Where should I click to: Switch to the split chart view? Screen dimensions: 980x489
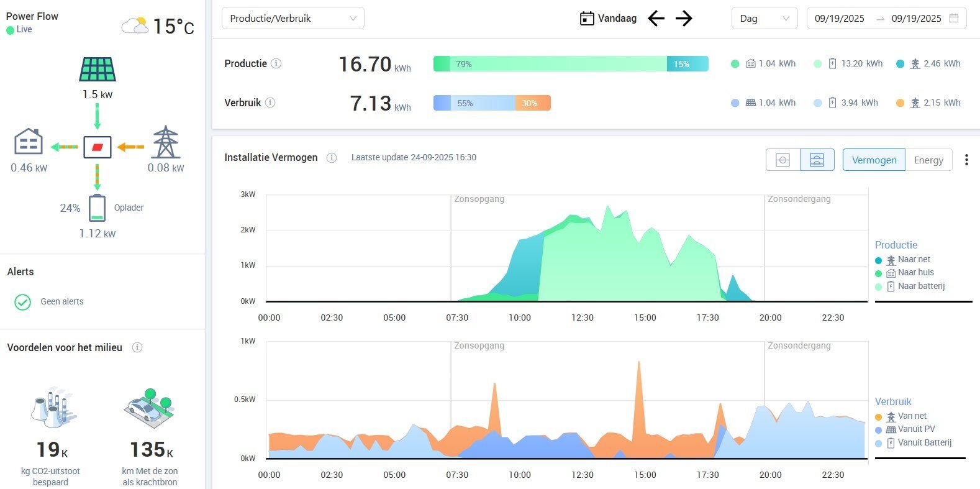click(x=817, y=160)
